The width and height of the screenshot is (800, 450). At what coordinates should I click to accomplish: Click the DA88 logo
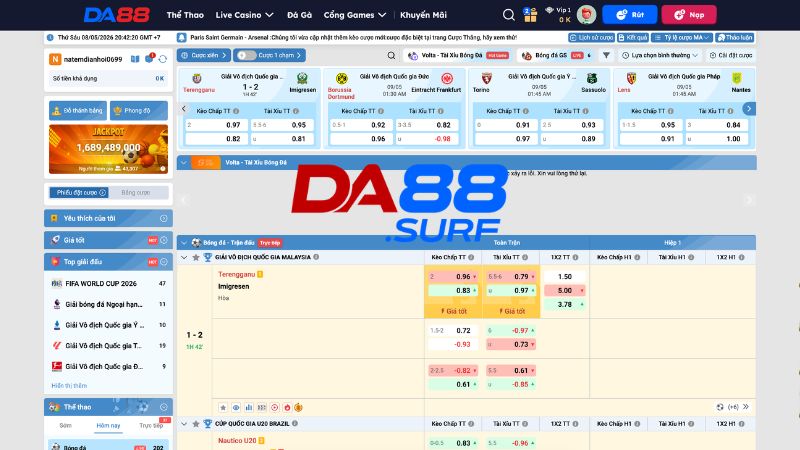click(117, 15)
